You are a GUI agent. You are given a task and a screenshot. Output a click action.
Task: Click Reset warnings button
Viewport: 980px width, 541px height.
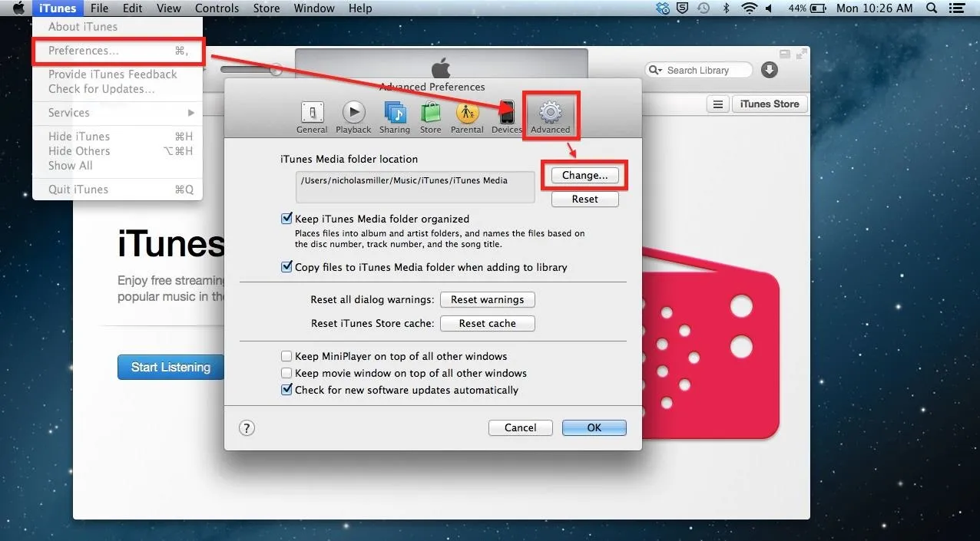point(487,299)
